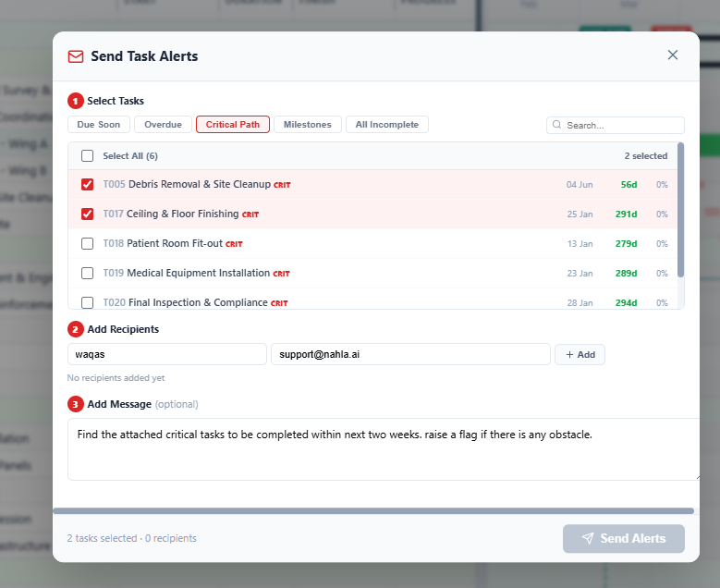Show All Incomplete tasks filter

pos(387,125)
